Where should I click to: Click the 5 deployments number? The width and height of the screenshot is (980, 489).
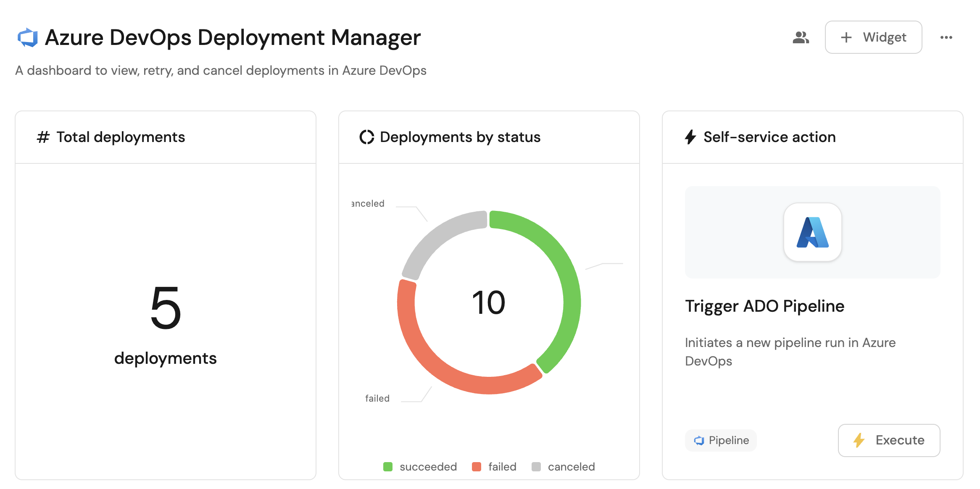[166, 308]
